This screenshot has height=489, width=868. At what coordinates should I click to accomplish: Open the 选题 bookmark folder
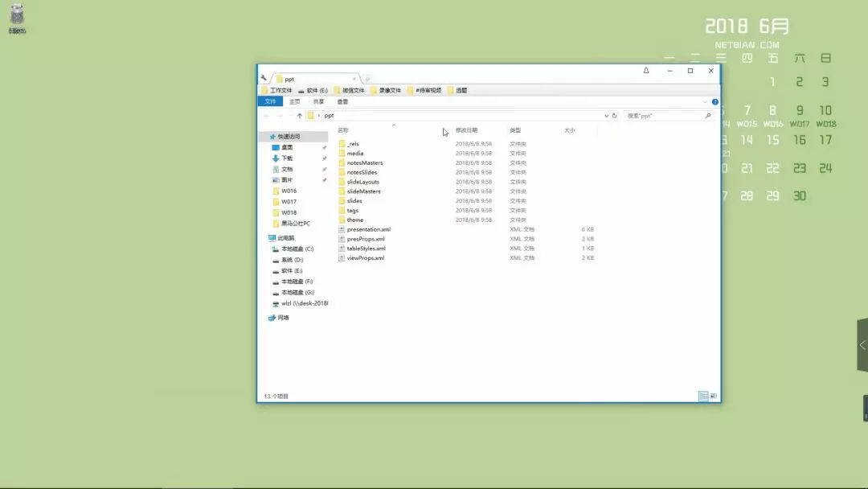tap(457, 90)
